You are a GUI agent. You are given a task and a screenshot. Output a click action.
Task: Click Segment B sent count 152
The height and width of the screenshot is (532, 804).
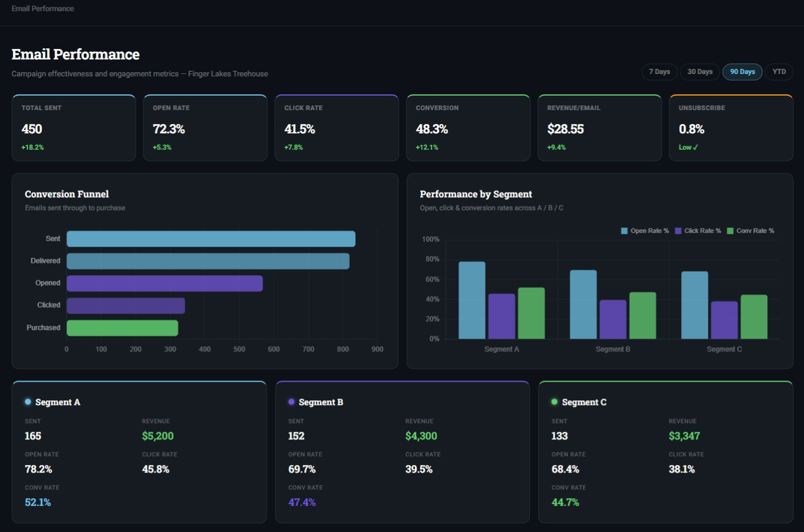(297, 436)
